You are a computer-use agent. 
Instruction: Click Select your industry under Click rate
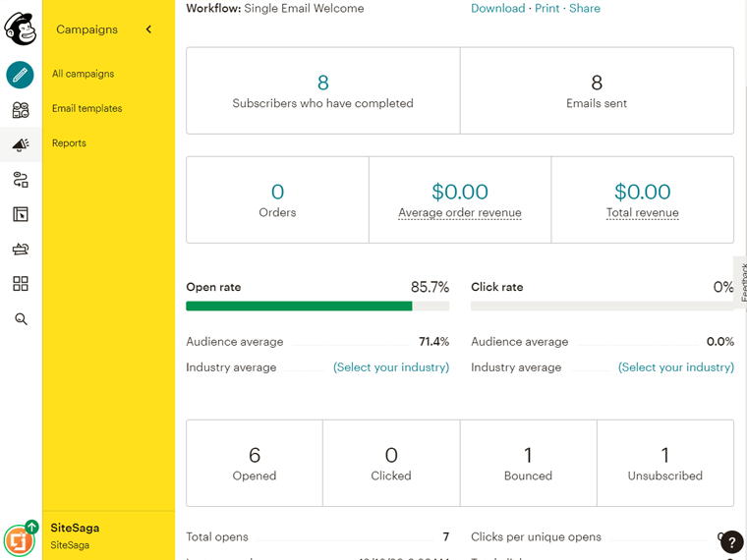tap(676, 367)
